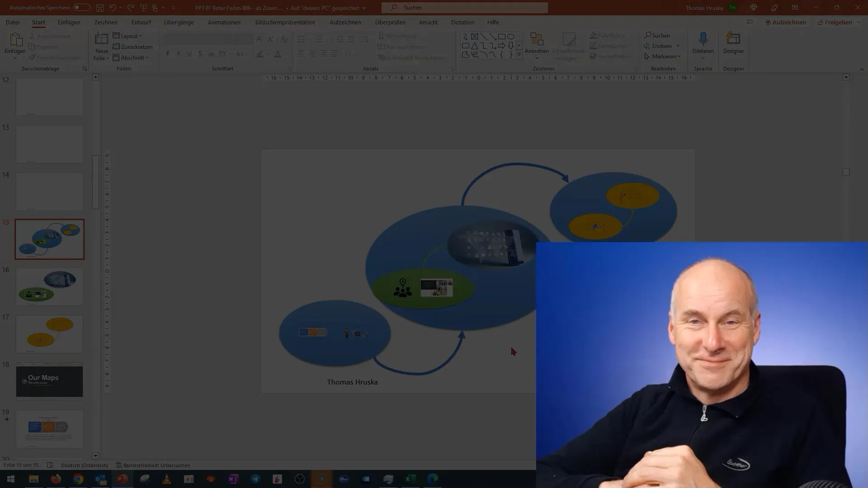Toggle strikethrough formatting
This screenshot has height=488, width=868.
pos(211,54)
